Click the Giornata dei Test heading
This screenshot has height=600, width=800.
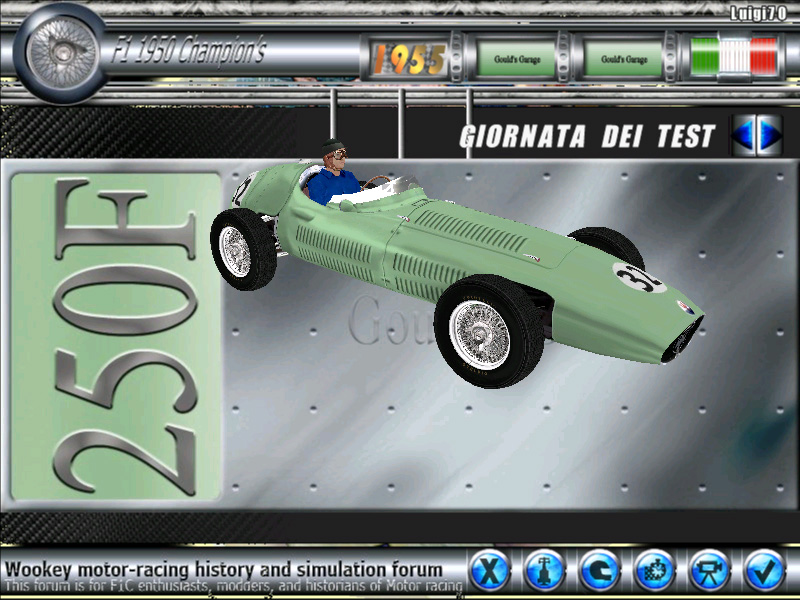click(587, 136)
